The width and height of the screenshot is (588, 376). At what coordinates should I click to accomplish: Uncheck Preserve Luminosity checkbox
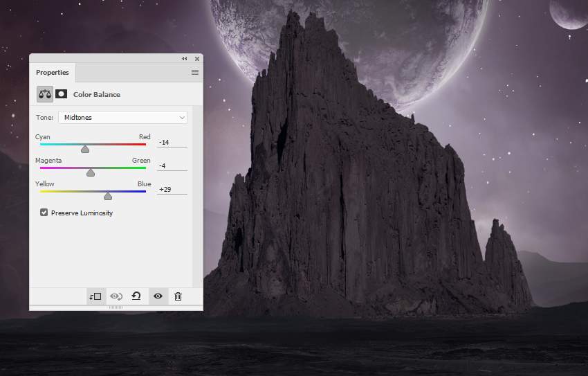pos(44,213)
